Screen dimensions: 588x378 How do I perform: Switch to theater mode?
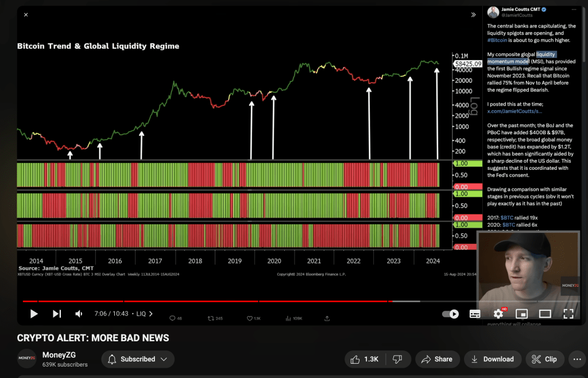pos(545,314)
